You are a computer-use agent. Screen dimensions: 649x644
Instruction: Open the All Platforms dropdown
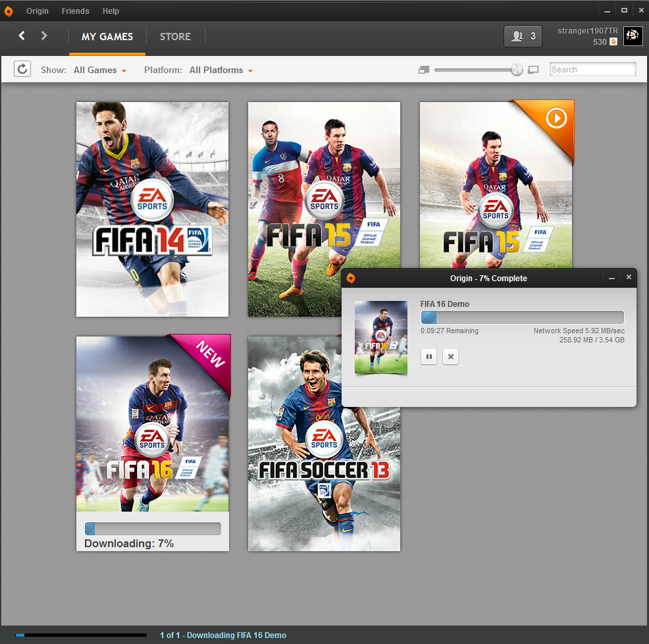click(221, 70)
